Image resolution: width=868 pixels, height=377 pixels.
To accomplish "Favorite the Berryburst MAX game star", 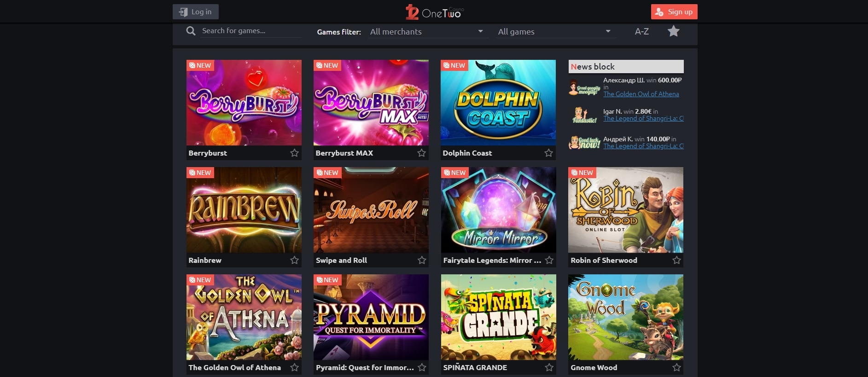I will (x=421, y=153).
